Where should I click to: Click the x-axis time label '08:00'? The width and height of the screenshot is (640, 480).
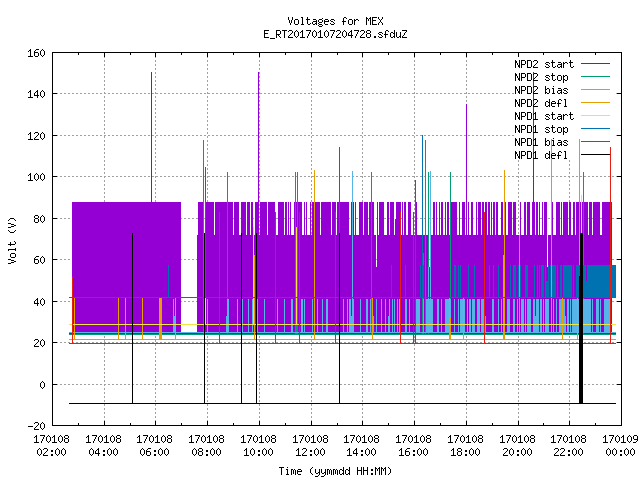tap(206, 452)
